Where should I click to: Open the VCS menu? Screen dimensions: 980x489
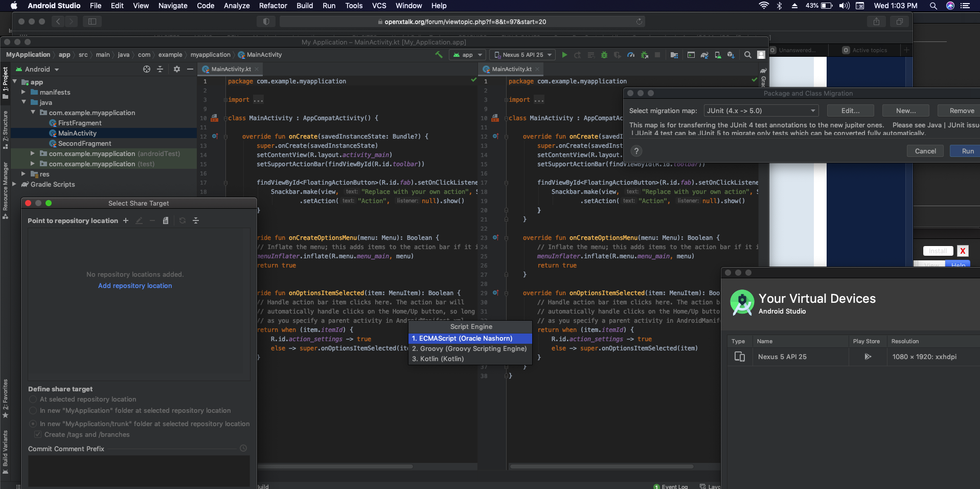379,6
